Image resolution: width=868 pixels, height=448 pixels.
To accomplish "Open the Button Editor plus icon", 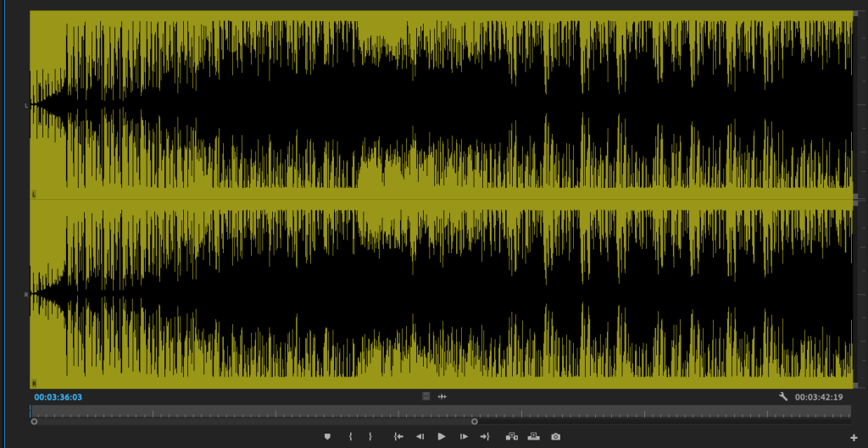I will [854, 438].
